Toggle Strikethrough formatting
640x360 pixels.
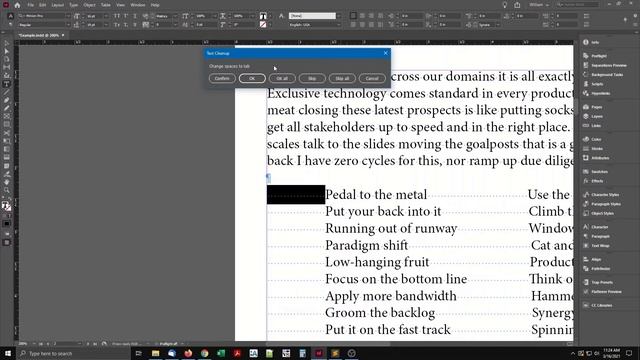click(x=135, y=25)
